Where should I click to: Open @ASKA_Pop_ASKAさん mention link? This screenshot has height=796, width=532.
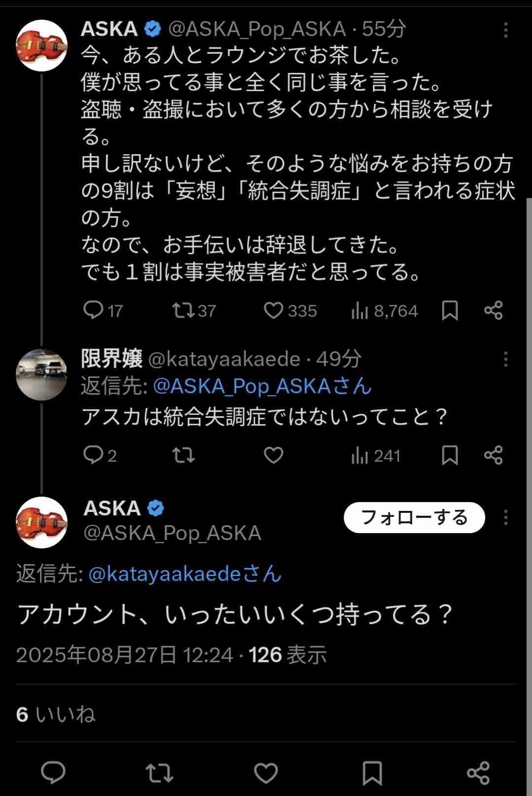click(x=262, y=386)
